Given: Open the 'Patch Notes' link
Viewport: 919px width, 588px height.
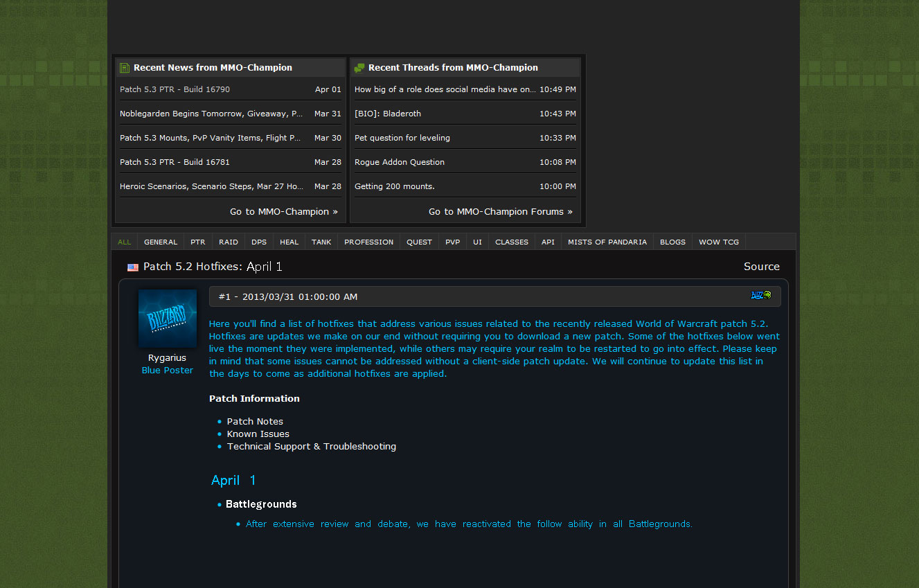Looking at the screenshot, I should click(255, 421).
